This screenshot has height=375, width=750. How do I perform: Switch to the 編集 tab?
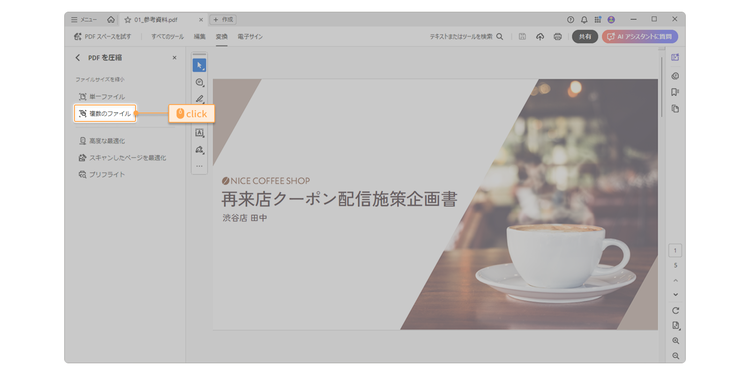[x=199, y=36]
